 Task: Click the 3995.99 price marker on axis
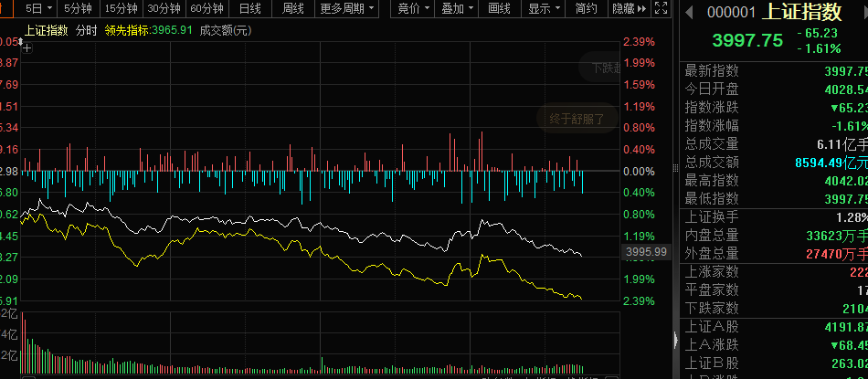(646, 252)
